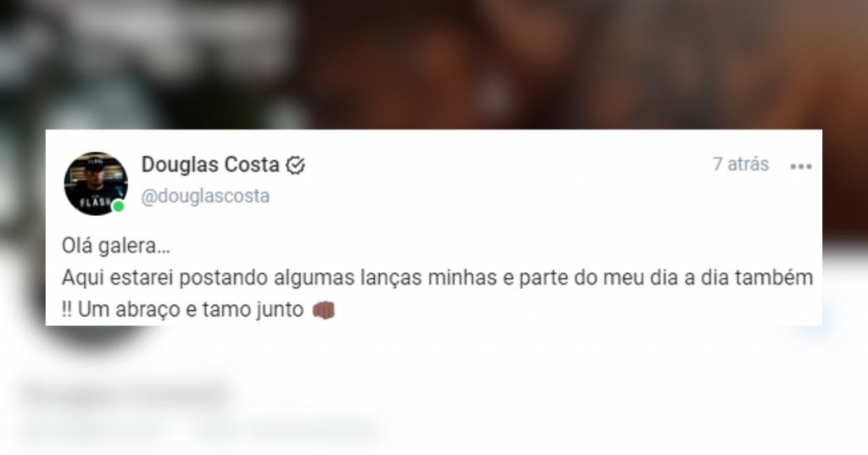
Task: Select the fist bump emoji
Action: (323, 310)
